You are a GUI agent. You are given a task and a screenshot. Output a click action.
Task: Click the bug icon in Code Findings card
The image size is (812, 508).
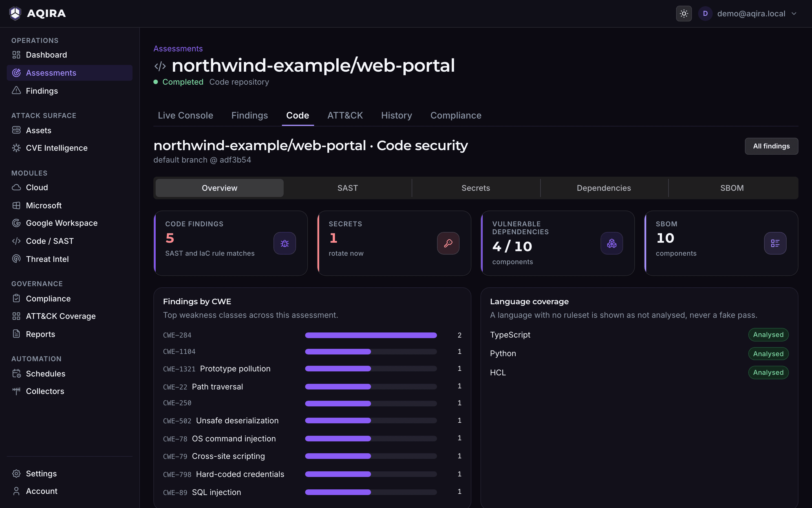284,243
